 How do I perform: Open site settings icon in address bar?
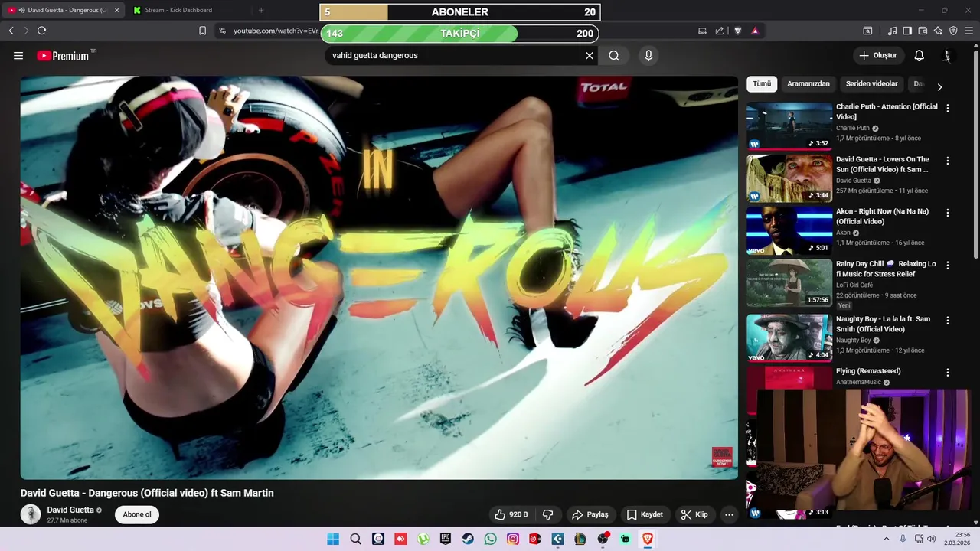point(222,31)
